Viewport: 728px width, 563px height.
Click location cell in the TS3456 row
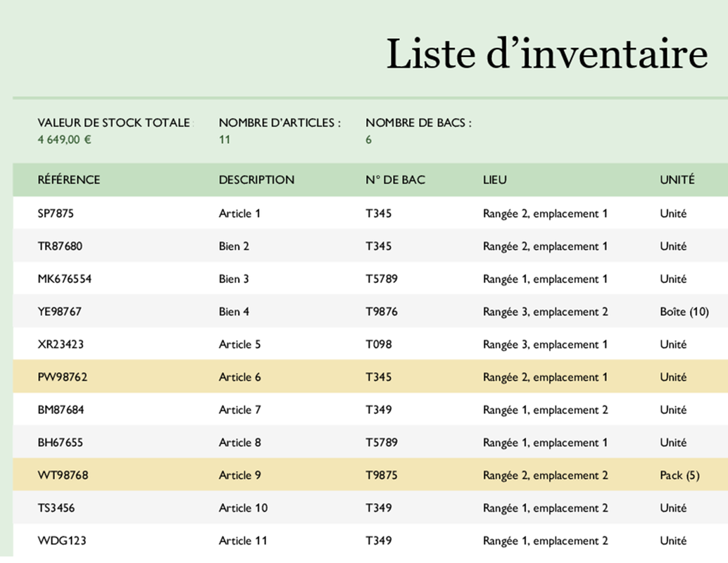(x=546, y=507)
